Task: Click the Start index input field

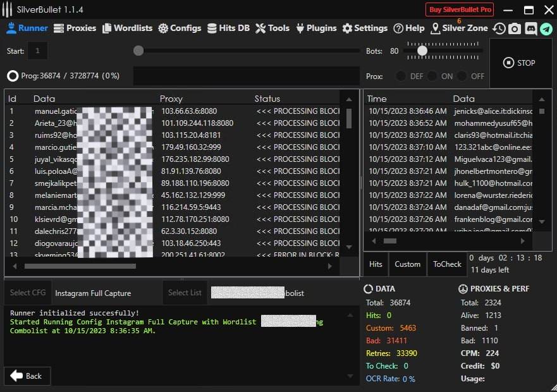Action: click(x=37, y=51)
